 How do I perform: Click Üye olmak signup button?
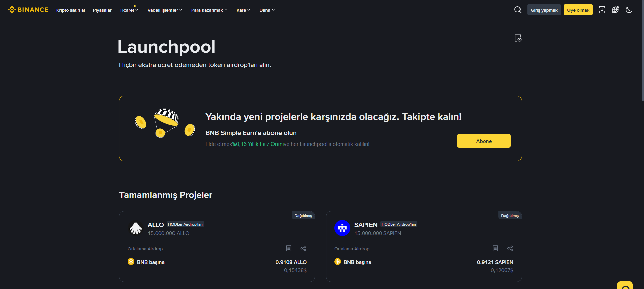(578, 10)
